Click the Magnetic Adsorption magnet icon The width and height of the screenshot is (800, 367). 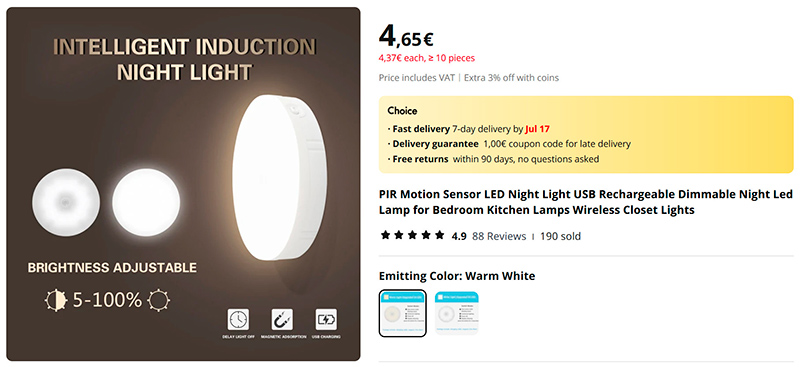click(282, 320)
